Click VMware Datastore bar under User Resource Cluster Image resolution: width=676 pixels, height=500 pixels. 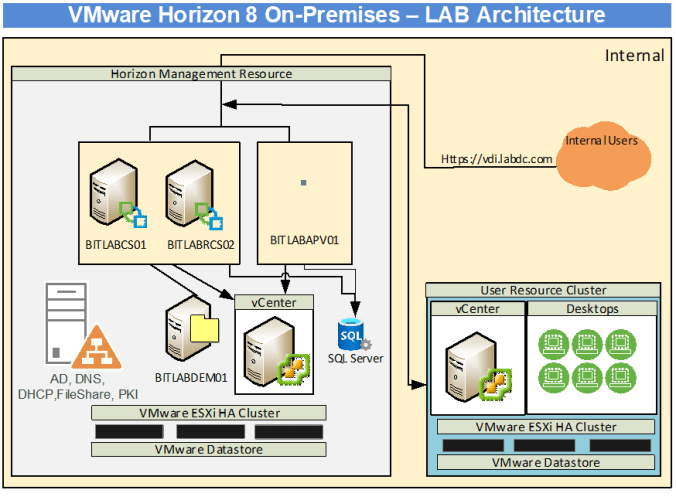(x=544, y=463)
